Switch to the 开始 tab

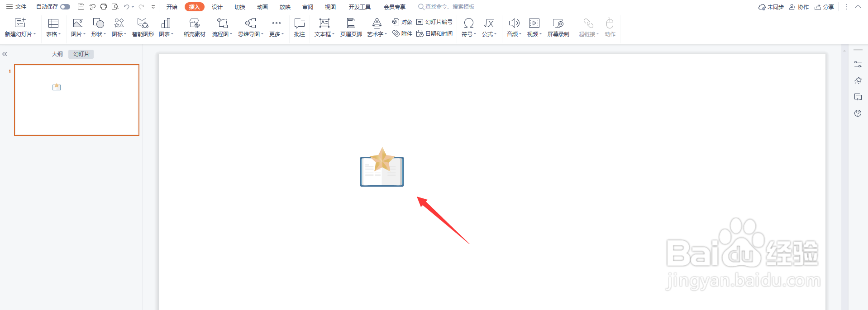(x=172, y=7)
